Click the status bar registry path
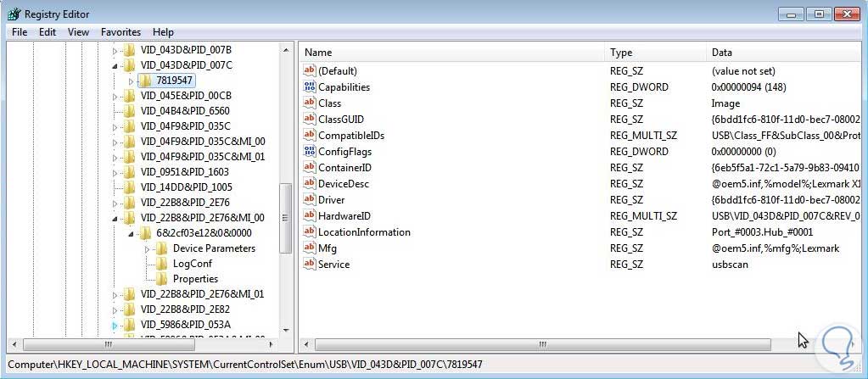Image resolution: width=868 pixels, height=379 pixels. [x=244, y=365]
